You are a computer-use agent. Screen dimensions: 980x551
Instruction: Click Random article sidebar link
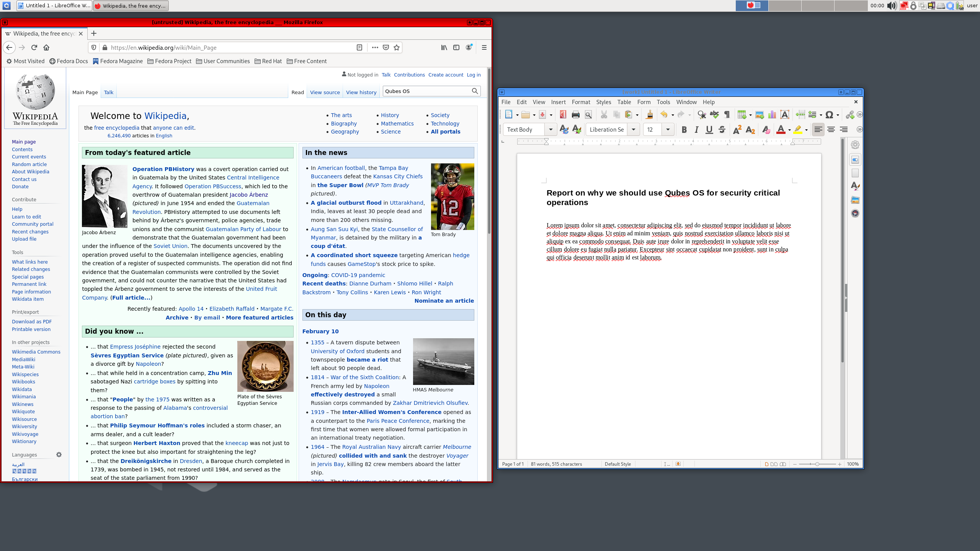29,164
